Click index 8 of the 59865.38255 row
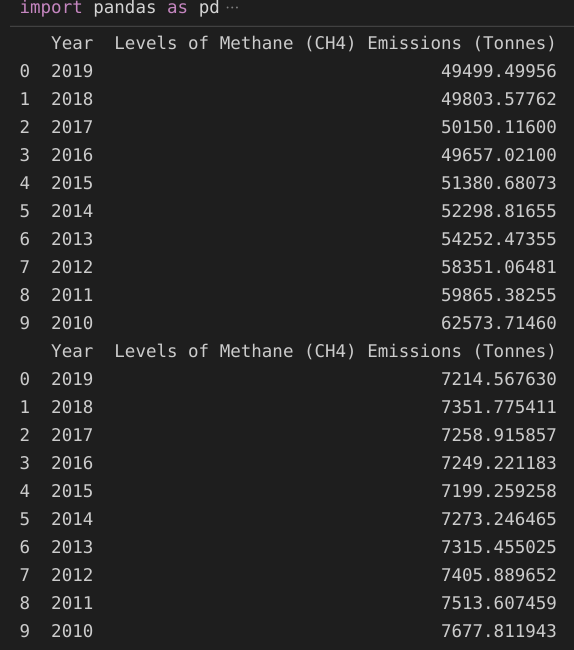This screenshot has width=574, height=650. click(x=25, y=295)
